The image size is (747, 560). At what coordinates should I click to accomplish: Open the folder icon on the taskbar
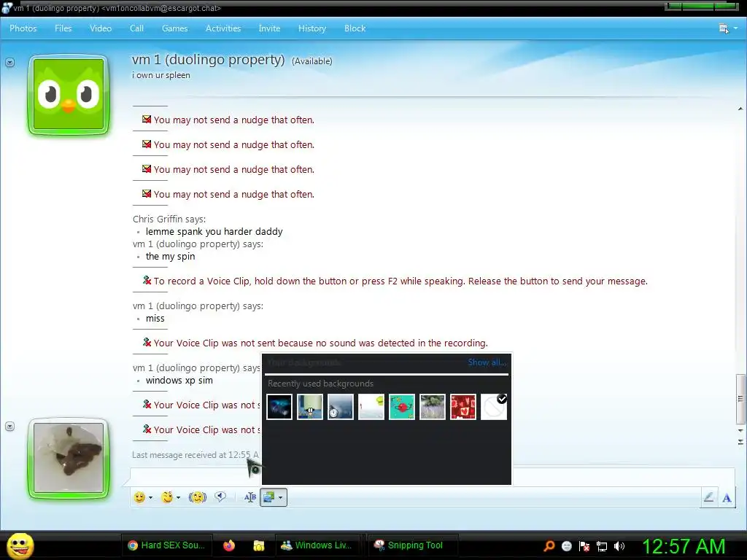pyautogui.click(x=259, y=545)
